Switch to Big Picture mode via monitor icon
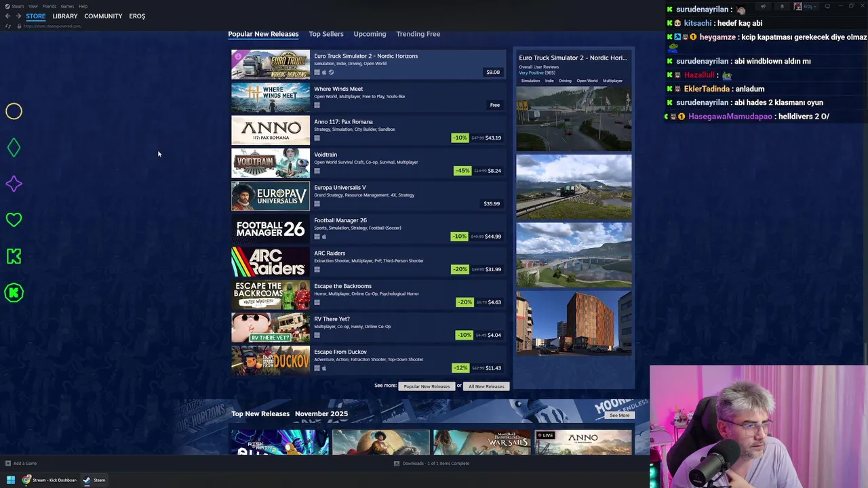The width and height of the screenshot is (868, 488). coord(827,6)
